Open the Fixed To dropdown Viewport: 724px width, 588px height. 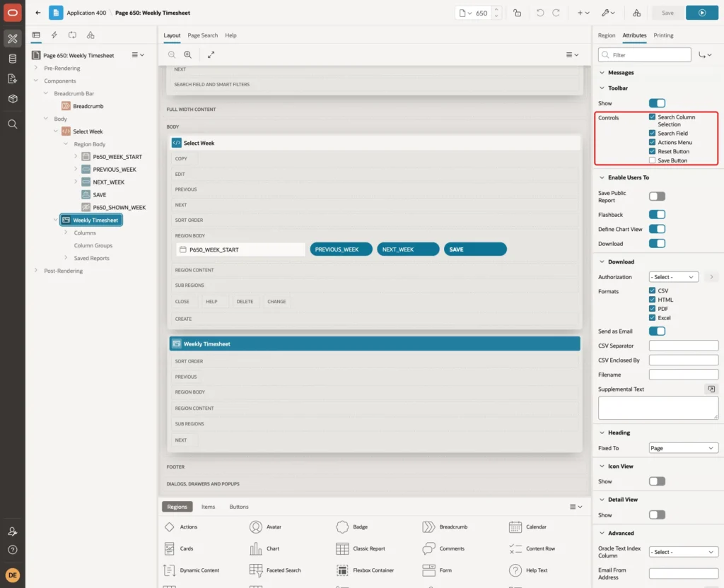[x=684, y=448]
